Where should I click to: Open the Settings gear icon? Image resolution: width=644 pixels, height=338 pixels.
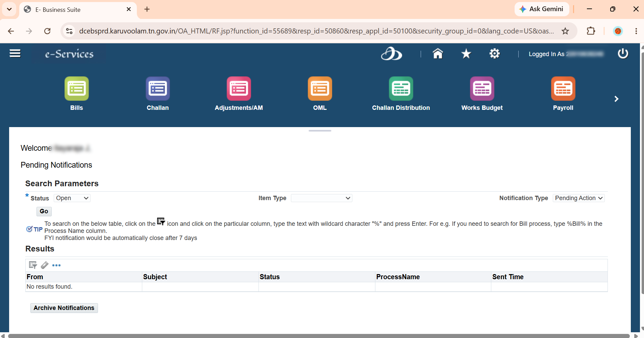point(495,53)
